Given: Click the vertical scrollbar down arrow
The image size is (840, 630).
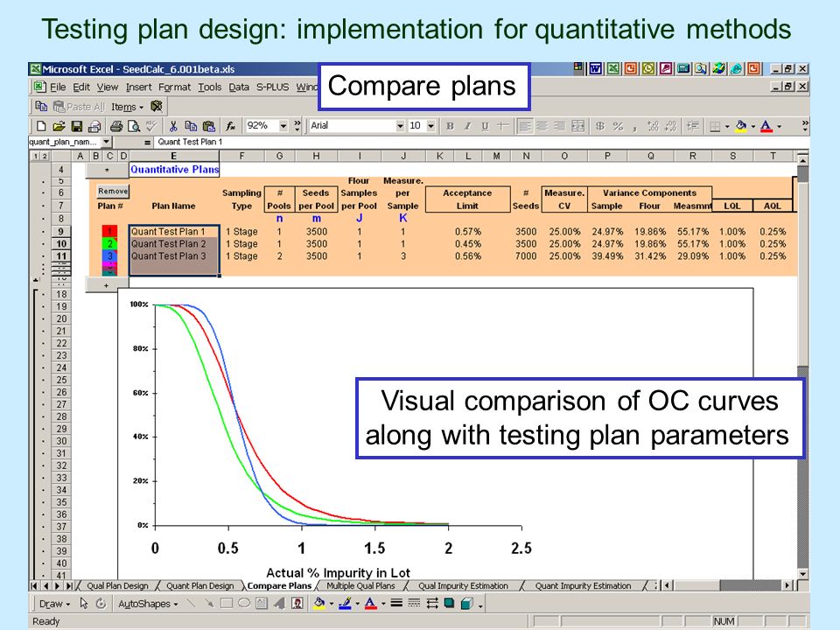Looking at the screenshot, I should pos(802,573).
